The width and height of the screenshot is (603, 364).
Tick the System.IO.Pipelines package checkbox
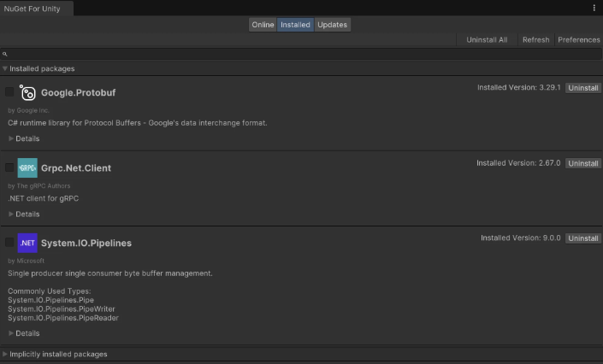pyautogui.click(x=9, y=243)
